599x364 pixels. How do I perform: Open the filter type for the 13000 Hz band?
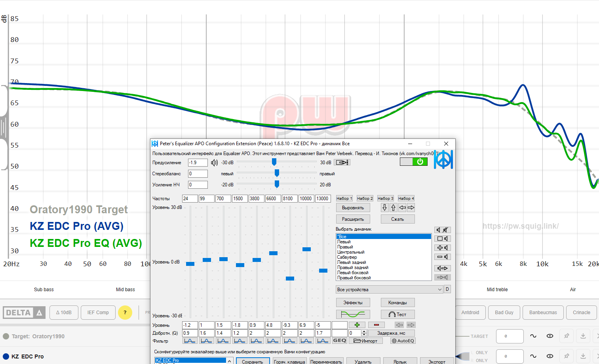pyautogui.click(x=323, y=341)
